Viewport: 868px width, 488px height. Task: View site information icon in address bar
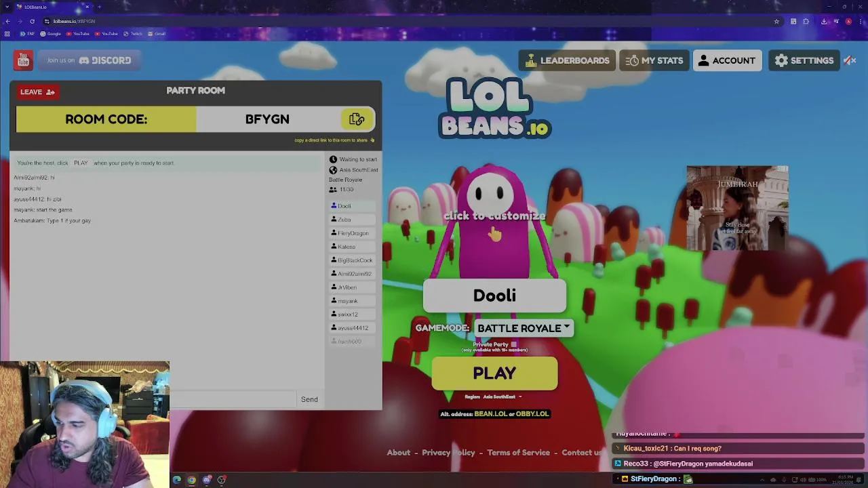point(47,21)
